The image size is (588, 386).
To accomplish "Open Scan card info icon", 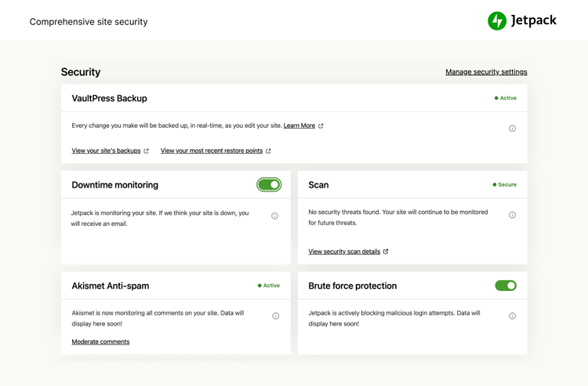I will click(x=512, y=215).
